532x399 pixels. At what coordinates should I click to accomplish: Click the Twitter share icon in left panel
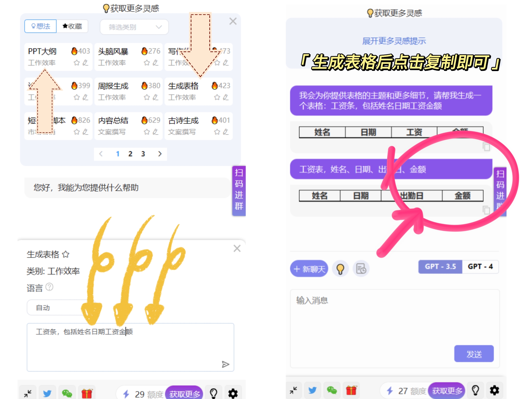point(47,393)
